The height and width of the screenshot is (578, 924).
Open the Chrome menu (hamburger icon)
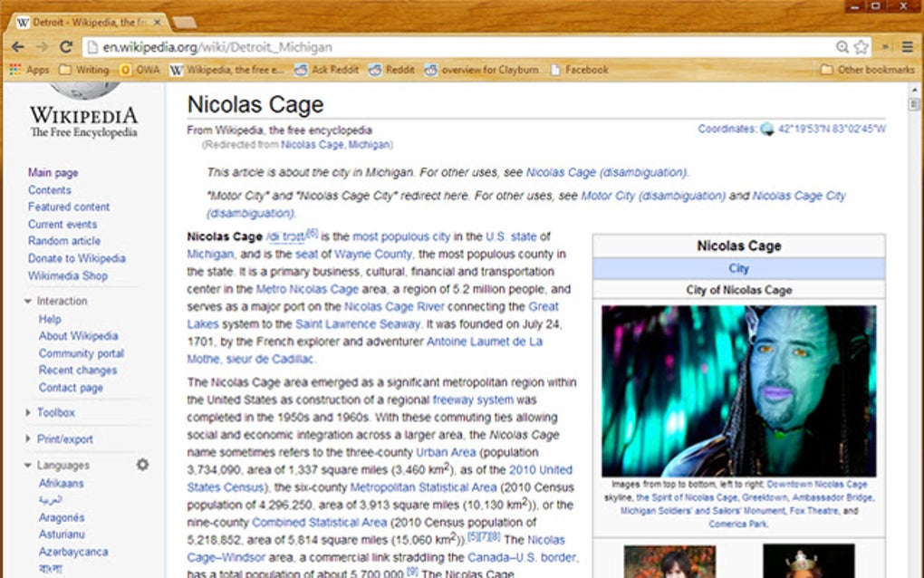[x=907, y=46]
